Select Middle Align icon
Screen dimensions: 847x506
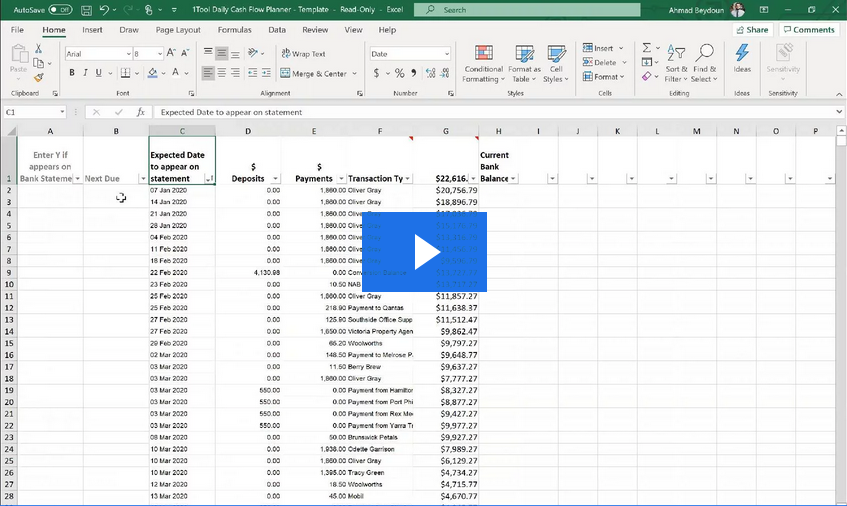click(x=221, y=53)
